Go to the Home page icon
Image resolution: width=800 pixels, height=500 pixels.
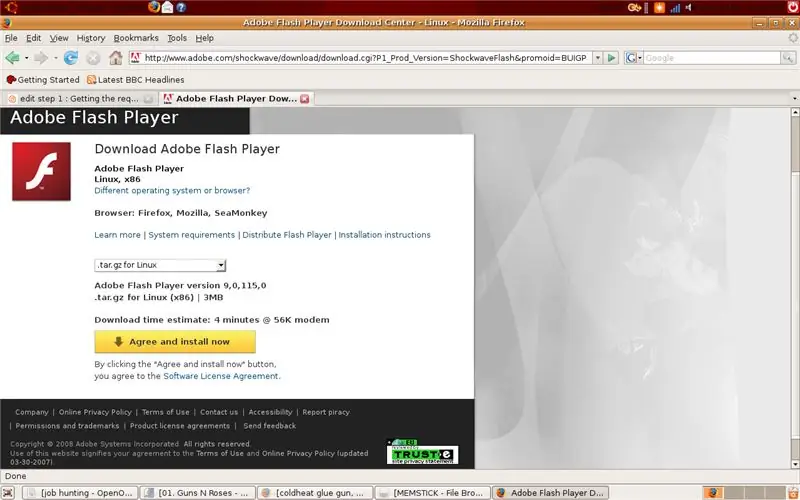[x=116, y=58]
